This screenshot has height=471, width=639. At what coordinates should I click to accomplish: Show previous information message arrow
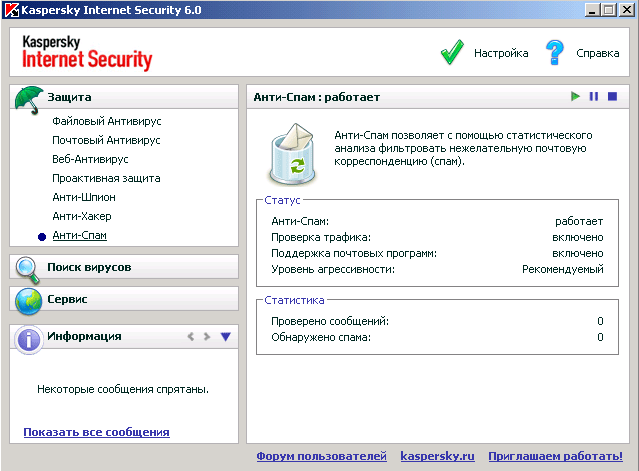(x=190, y=337)
